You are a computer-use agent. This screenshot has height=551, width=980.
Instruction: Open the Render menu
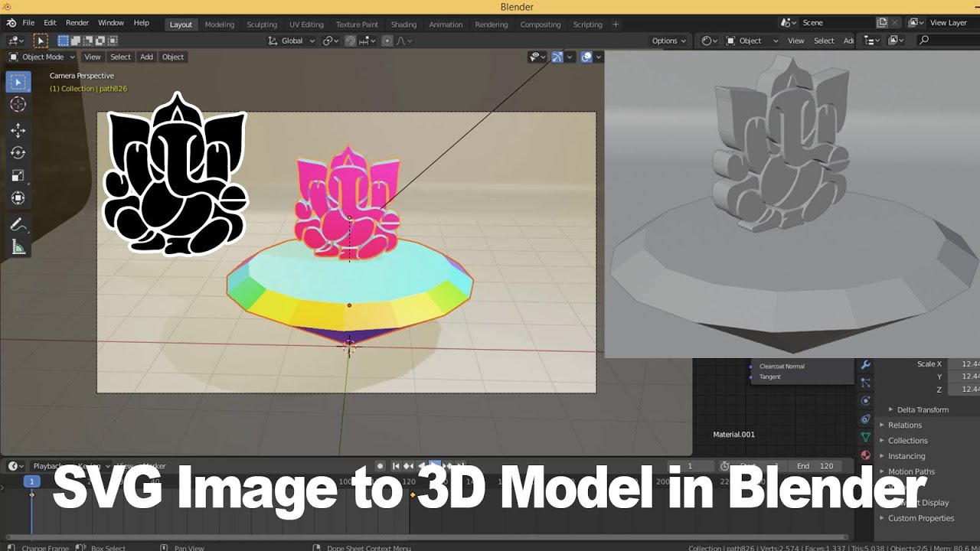pyautogui.click(x=77, y=23)
